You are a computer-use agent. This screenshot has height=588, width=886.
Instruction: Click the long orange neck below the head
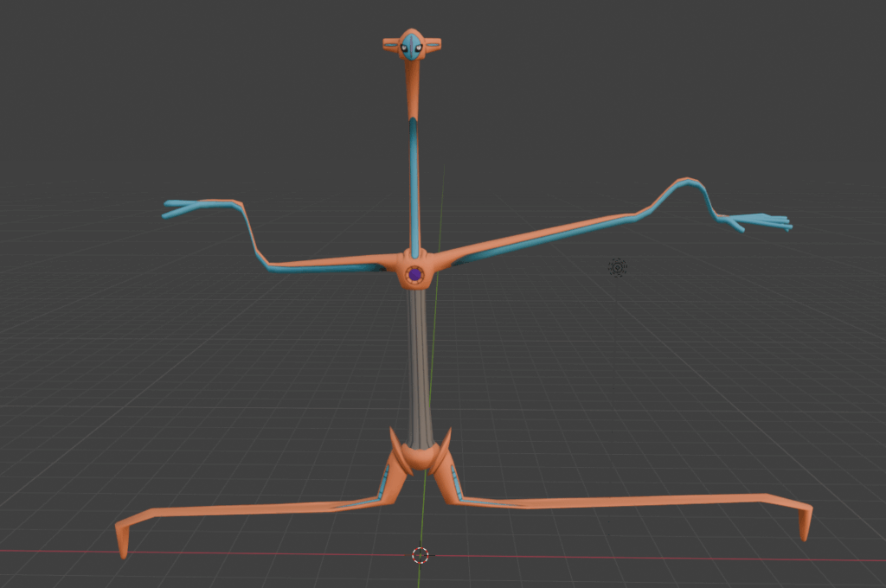pos(413,89)
